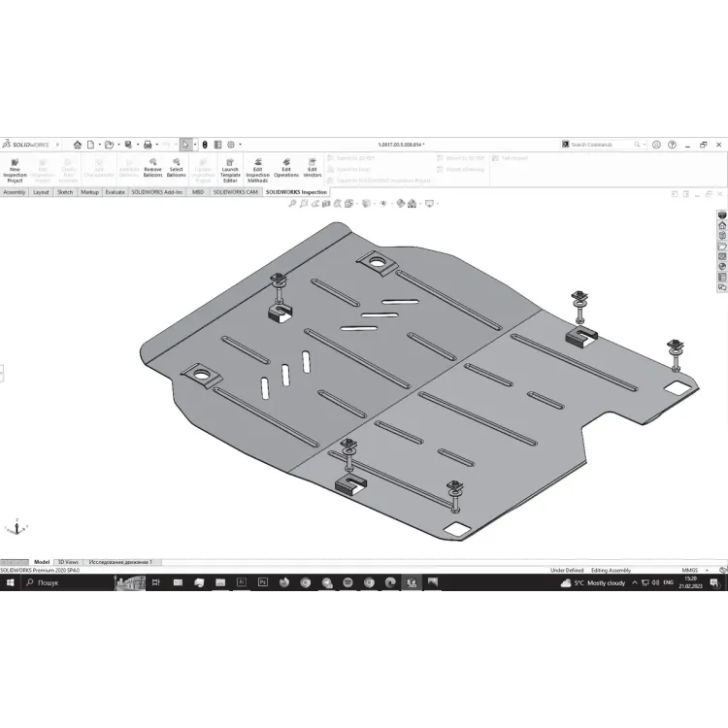The height and width of the screenshot is (728, 728).
Task: Open File Properties icon in title toolbar
Action: point(217,145)
